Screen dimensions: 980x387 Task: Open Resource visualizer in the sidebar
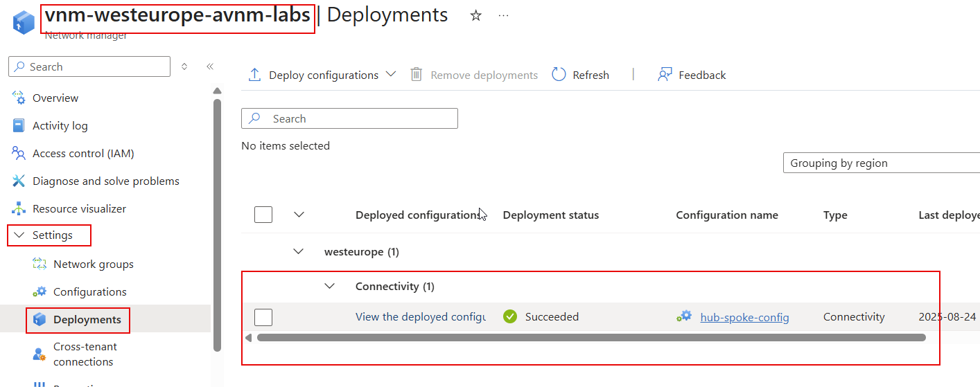pos(80,209)
